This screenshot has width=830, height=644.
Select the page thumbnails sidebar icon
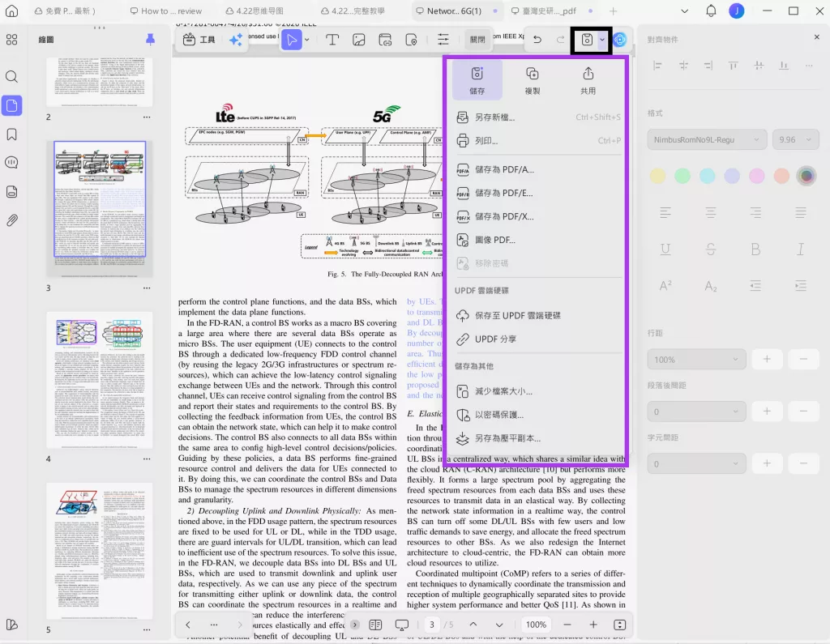tap(11, 106)
